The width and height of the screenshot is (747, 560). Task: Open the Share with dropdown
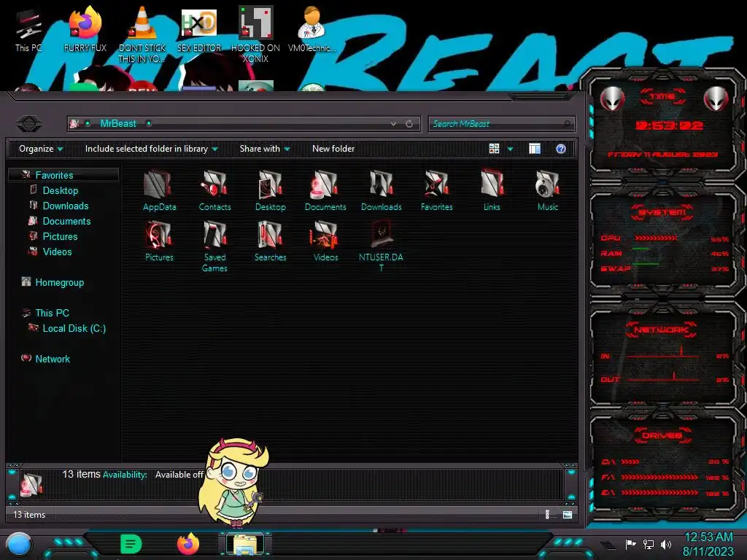265,149
